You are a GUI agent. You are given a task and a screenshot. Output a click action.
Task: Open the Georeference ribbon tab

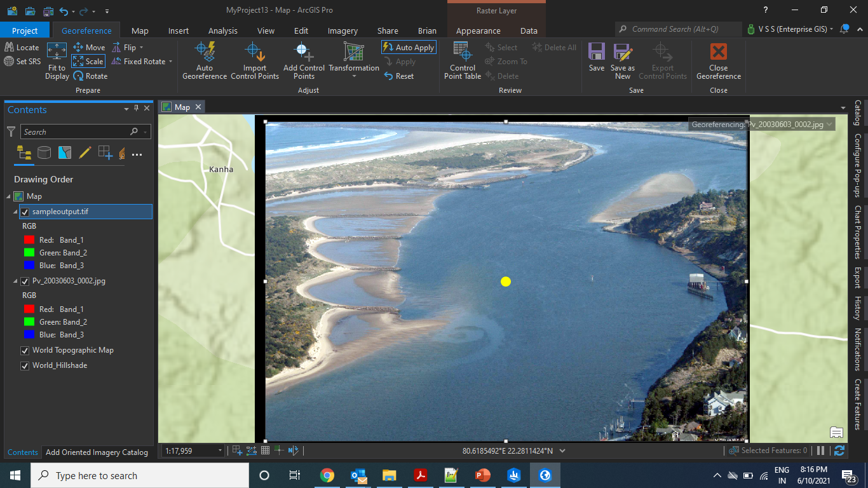coord(86,30)
